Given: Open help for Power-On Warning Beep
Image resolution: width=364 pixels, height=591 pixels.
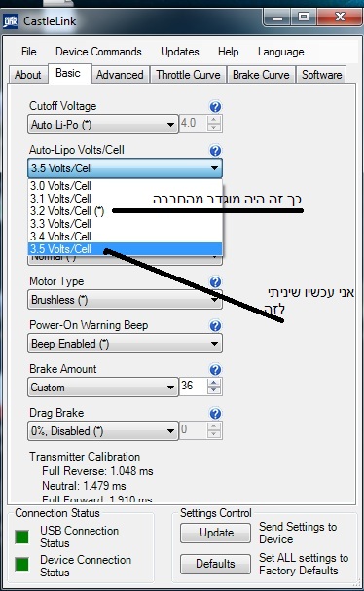Looking at the screenshot, I should 215,325.
